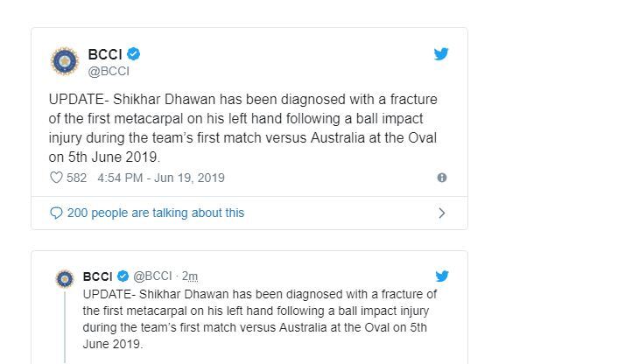This screenshot has height=364, width=625.
Task: Open the 4:54 PM - Jun 19, 2019 timestamp
Action: (161, 178)
